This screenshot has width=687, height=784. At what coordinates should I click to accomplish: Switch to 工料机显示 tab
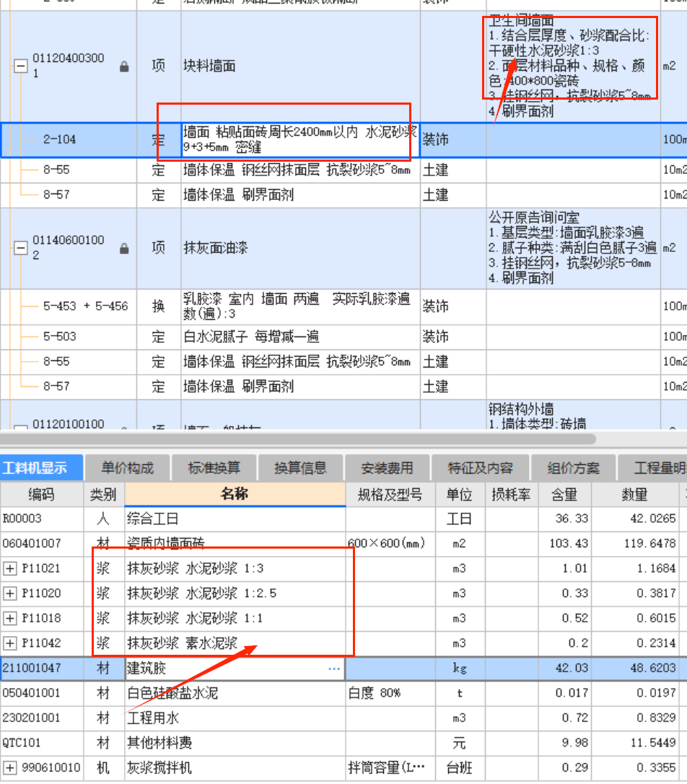click(x=41, y=468)
